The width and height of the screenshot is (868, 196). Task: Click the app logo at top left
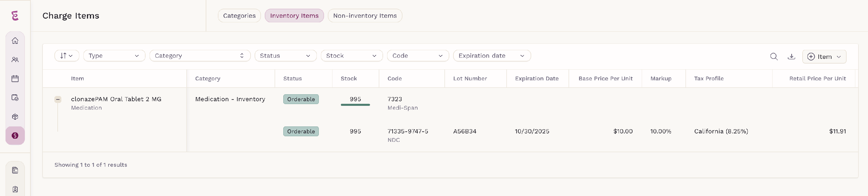click(15, 16)
